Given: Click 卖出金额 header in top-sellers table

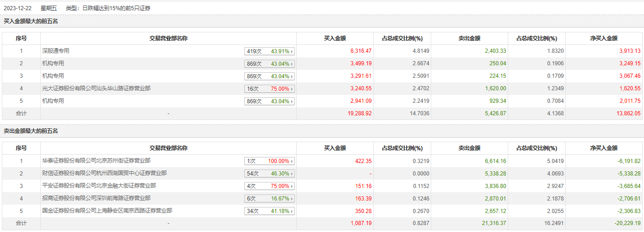Looking at the screenshot, I should click(469, 148).
